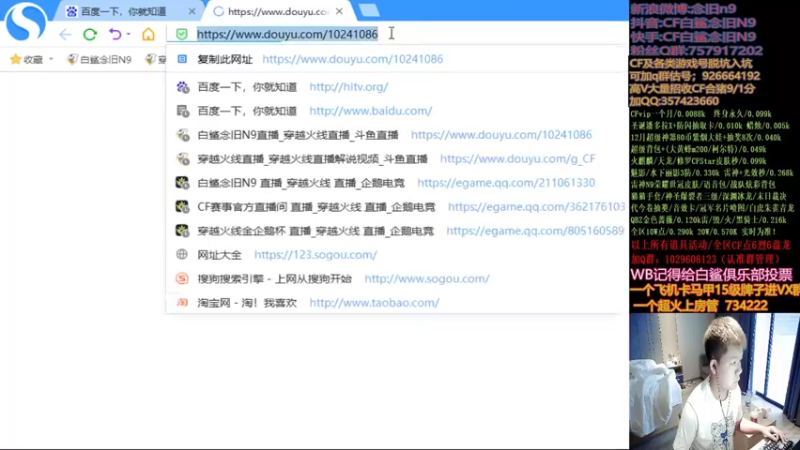The height and width of the screenshot is (450, 800).
Task: Click the icon beside CF赛事官方直播间
Action: [182, 207]
